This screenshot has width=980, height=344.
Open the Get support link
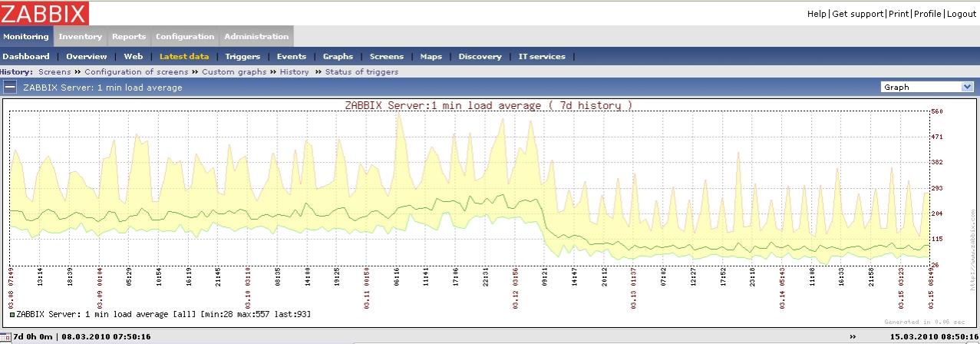pyautogui.click(x=858, y=14)
